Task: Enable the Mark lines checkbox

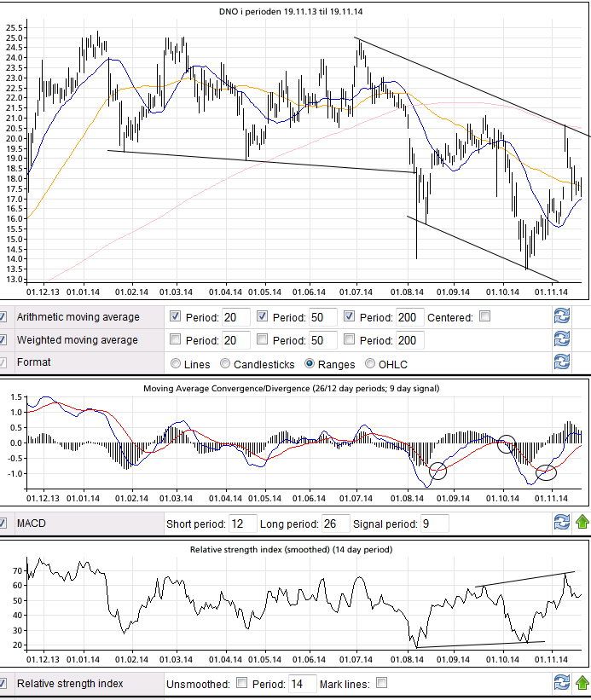Action: coord(381,683)
